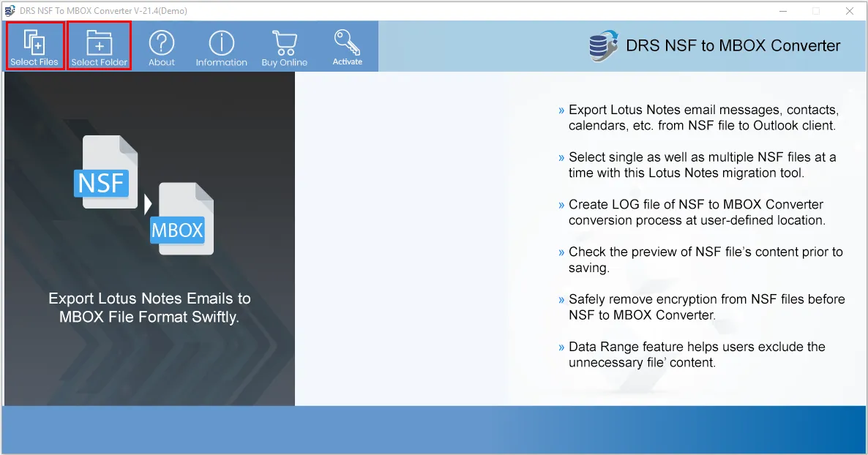Click the 'Select single as well as multiple' bullet
This screenshot has height=455, width=868.
pyautogui.click(x=702, y=165)
